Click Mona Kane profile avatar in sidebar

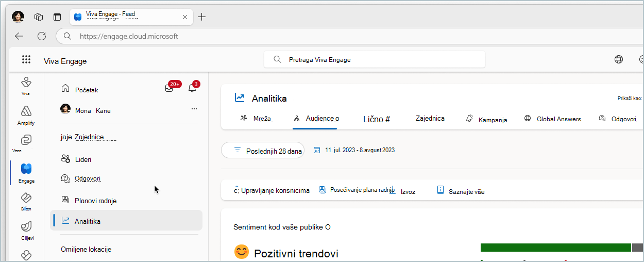pyautogui.click(x=65, y=109)
